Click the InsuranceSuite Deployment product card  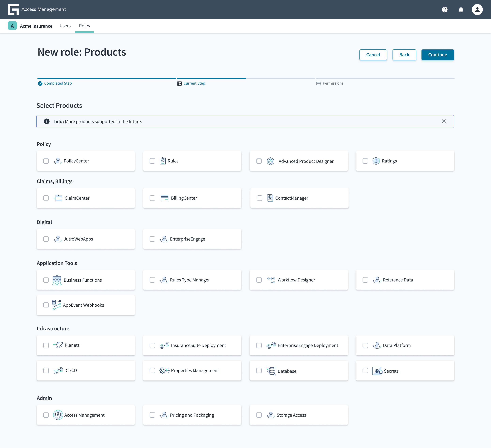(x=192, y=345)
